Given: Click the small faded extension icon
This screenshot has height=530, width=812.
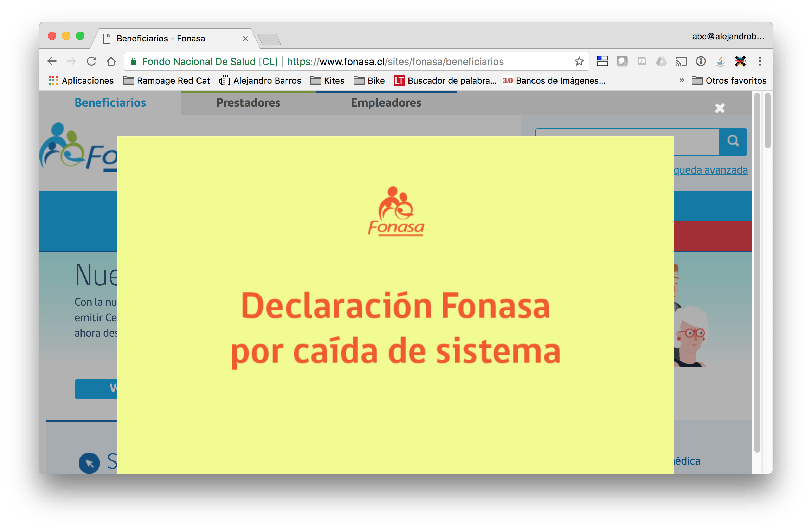Looking at the screenshot, I should click(642, 62).
